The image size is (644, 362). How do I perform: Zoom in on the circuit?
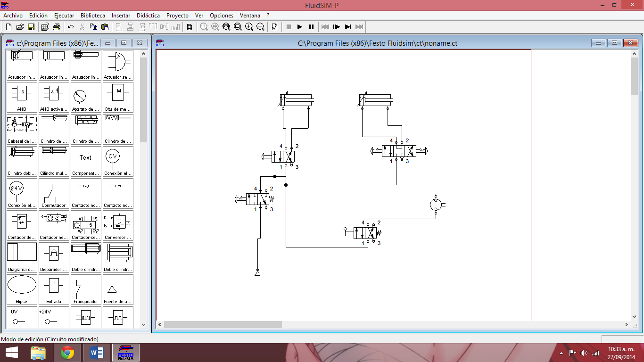[248, 27]
